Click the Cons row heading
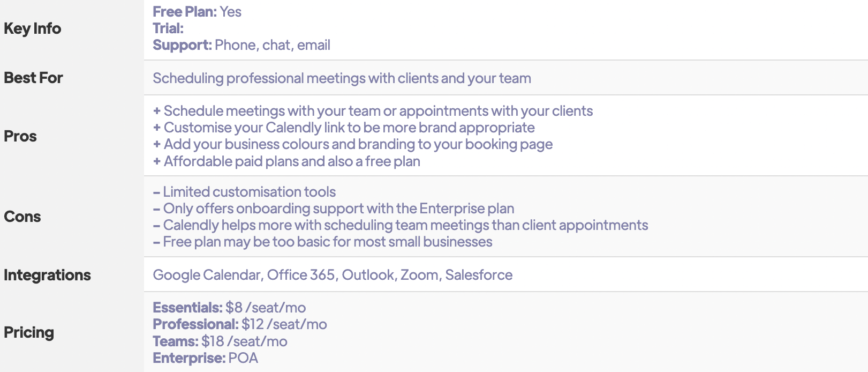This screenshot has height=372, width=868. [x=22, y=217]
